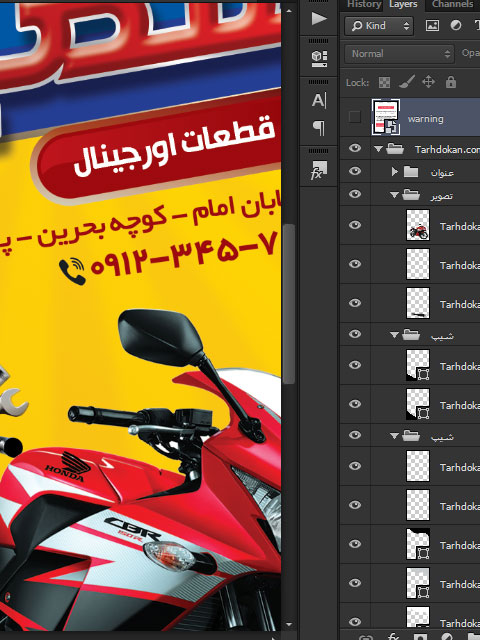Click the canvas vertical scrollbar thumb
This screenshot has width=480, height=640.
coord(289,304)
